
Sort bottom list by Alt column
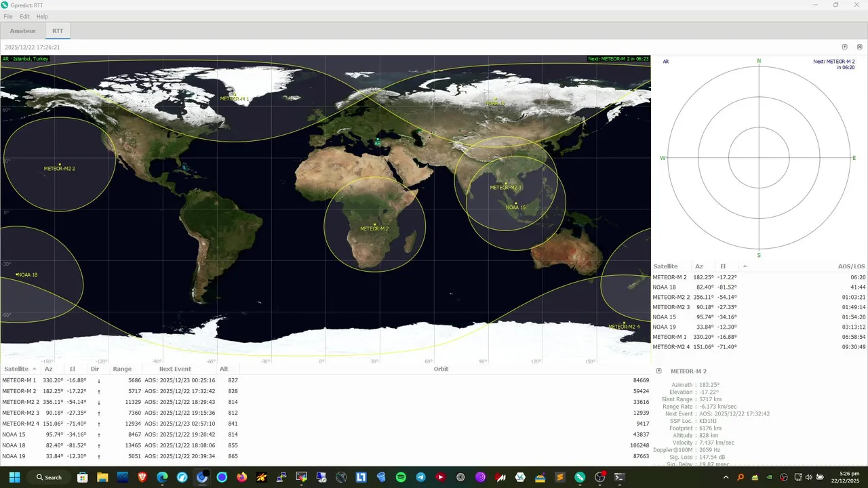pos(225,369)
